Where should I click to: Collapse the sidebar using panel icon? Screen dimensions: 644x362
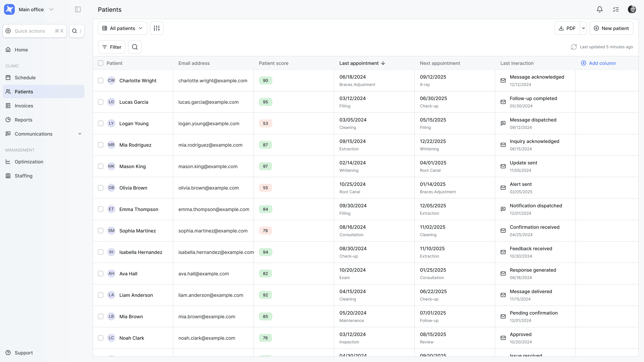coord(78,10)
